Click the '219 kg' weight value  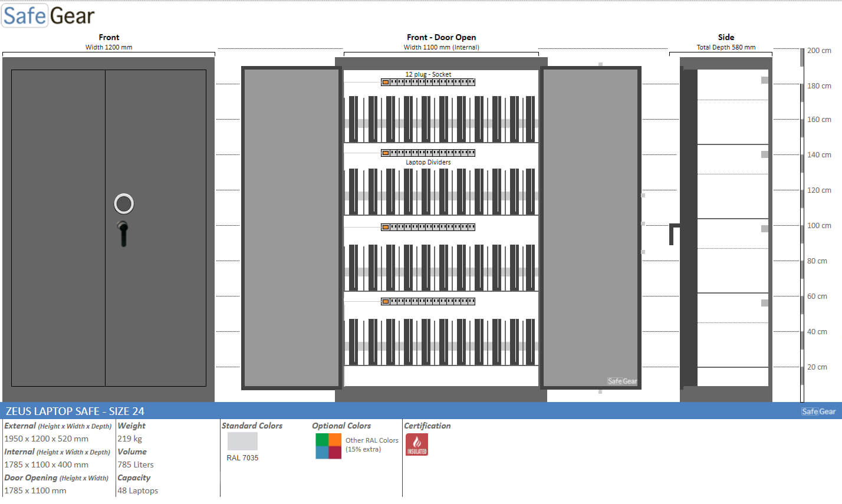coord(130,439)
